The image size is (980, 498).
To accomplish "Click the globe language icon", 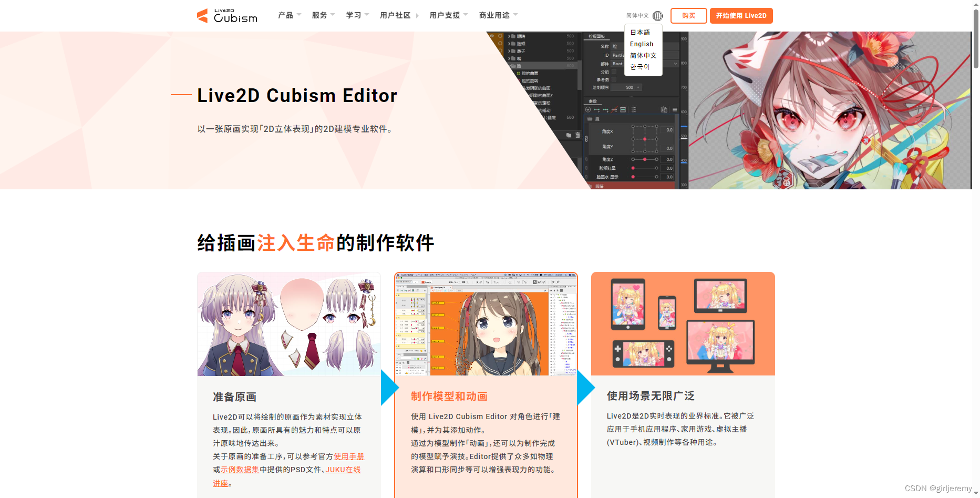I will tap(657, 16).
